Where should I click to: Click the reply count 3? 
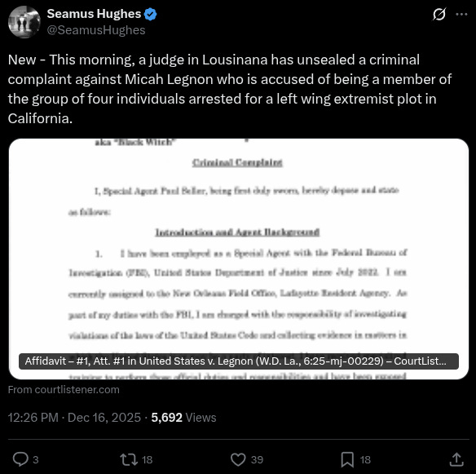[36, 459]
